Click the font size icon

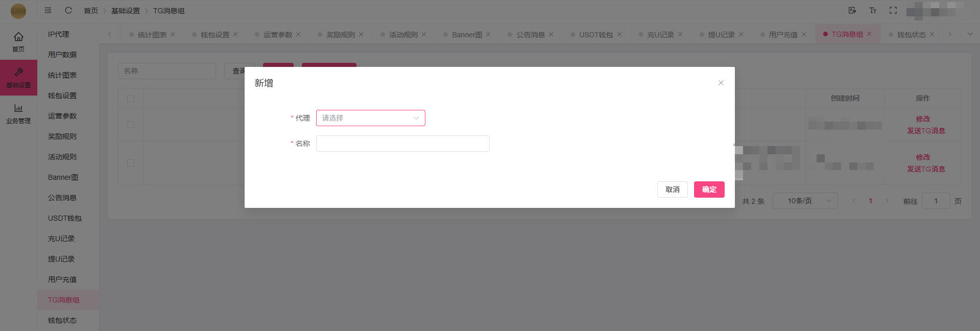point(873,10)
